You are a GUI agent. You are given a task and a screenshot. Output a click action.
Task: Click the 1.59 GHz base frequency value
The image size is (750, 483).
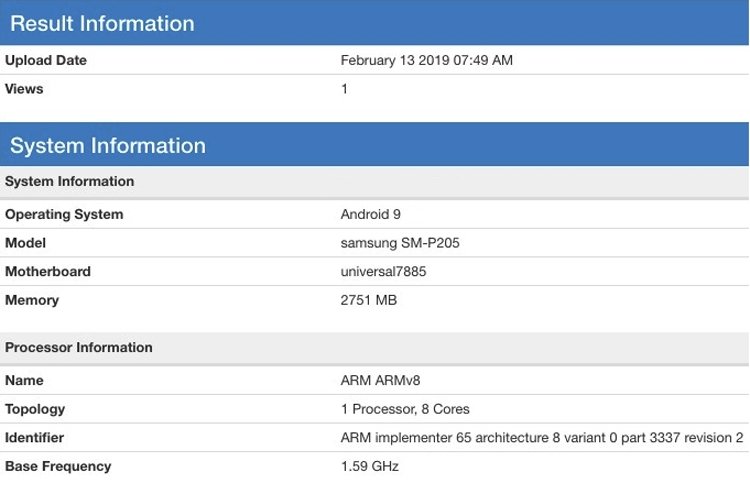[x=369, y=466]
